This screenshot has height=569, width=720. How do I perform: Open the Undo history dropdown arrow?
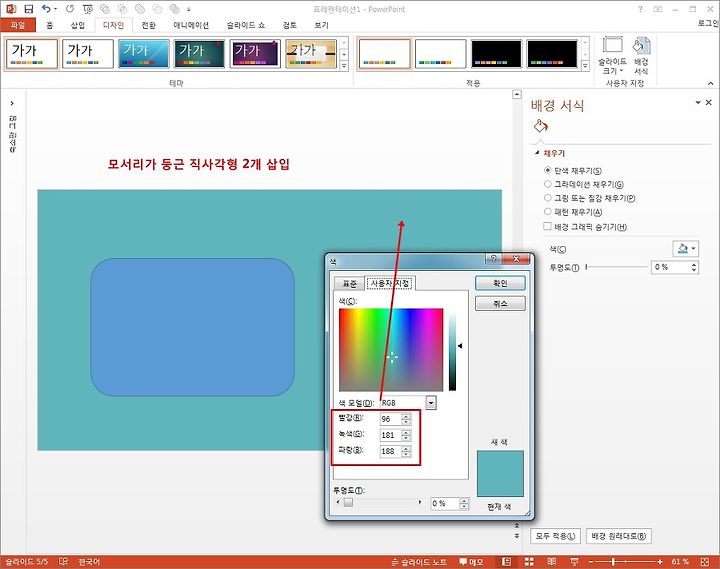[x=56, y=9]
